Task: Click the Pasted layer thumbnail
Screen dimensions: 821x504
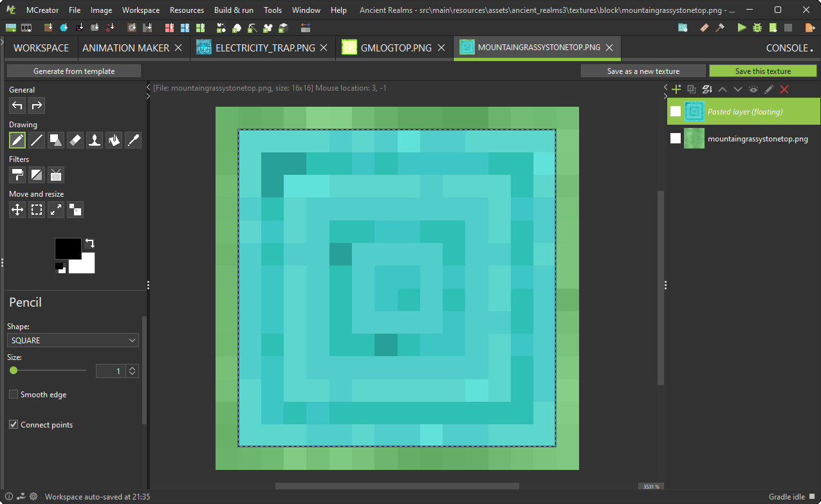Action: (694, 111)
